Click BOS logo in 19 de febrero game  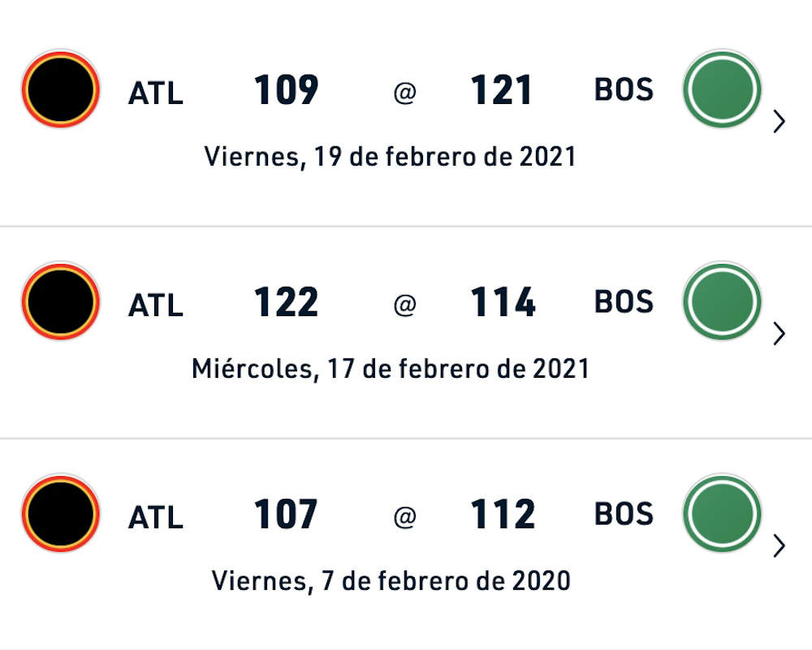coord(722,89)
